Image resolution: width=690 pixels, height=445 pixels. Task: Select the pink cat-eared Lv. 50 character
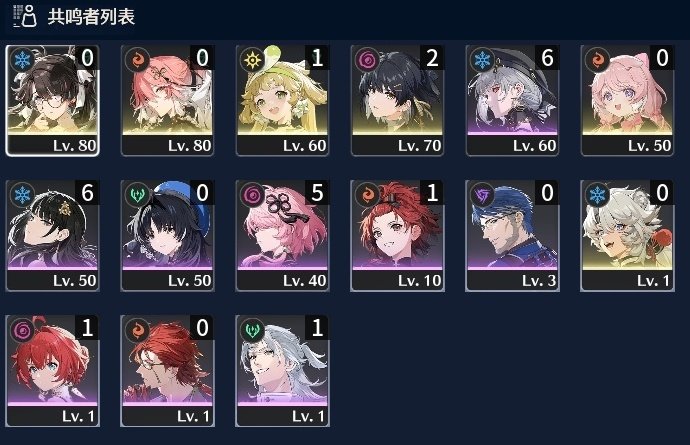[627, 100]
